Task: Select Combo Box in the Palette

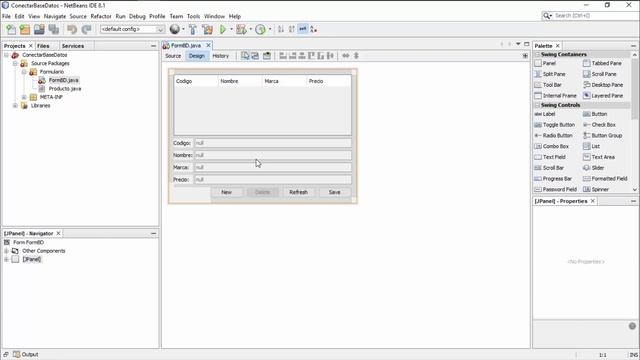Action: pyautogui.click(x=551, y=146)
